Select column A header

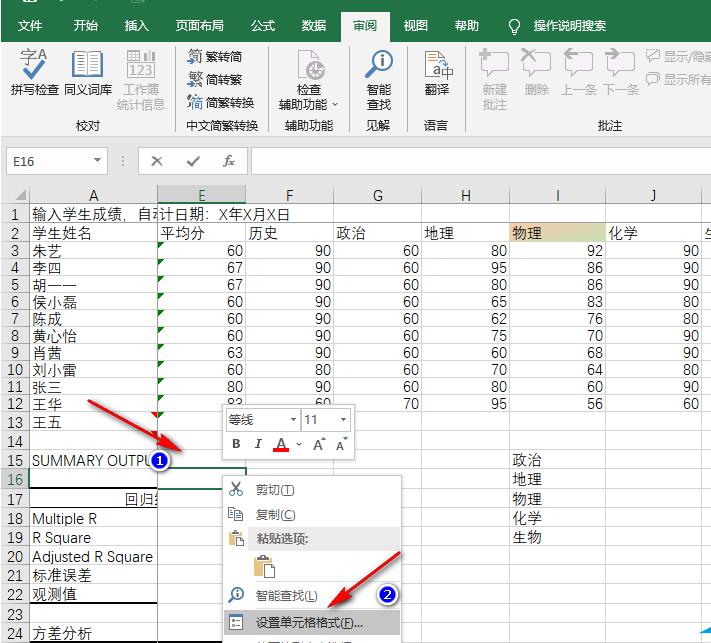point(93,195)
